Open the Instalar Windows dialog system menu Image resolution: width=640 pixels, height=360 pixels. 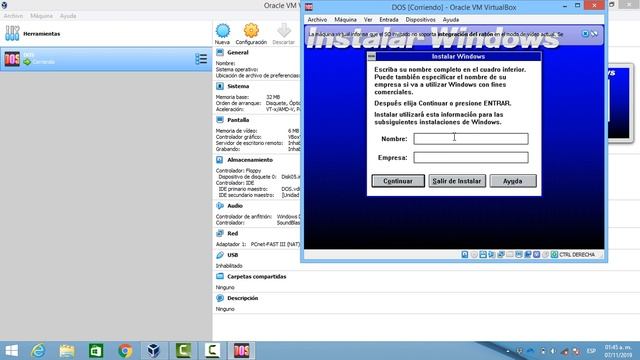pos(371,56)
